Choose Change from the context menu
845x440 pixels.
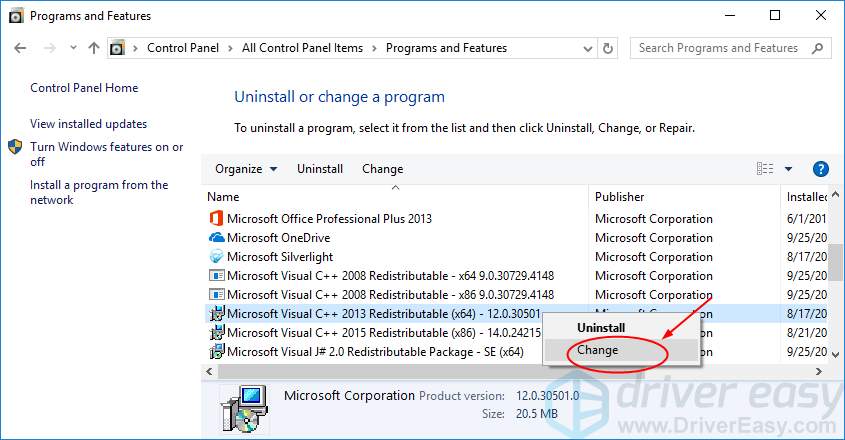(x=598, y=350)
